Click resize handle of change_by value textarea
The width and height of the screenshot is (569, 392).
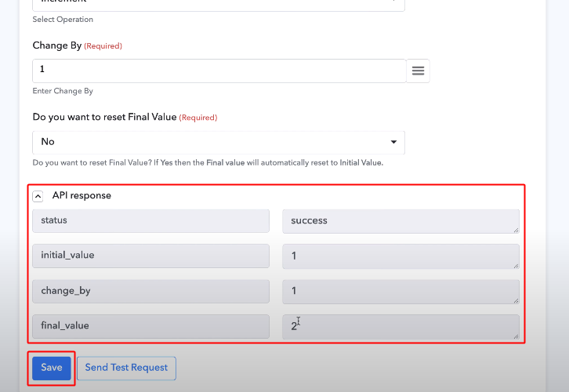tap(516, 301)
